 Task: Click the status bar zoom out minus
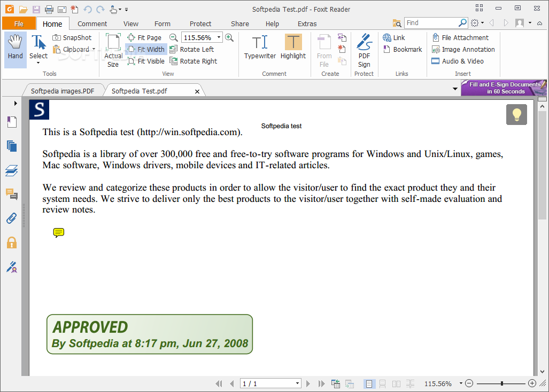point(469,383)
